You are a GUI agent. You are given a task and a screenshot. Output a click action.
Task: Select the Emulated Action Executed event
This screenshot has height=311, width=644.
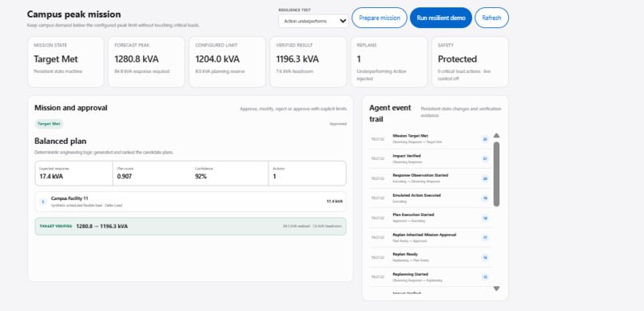click(430, 198)
